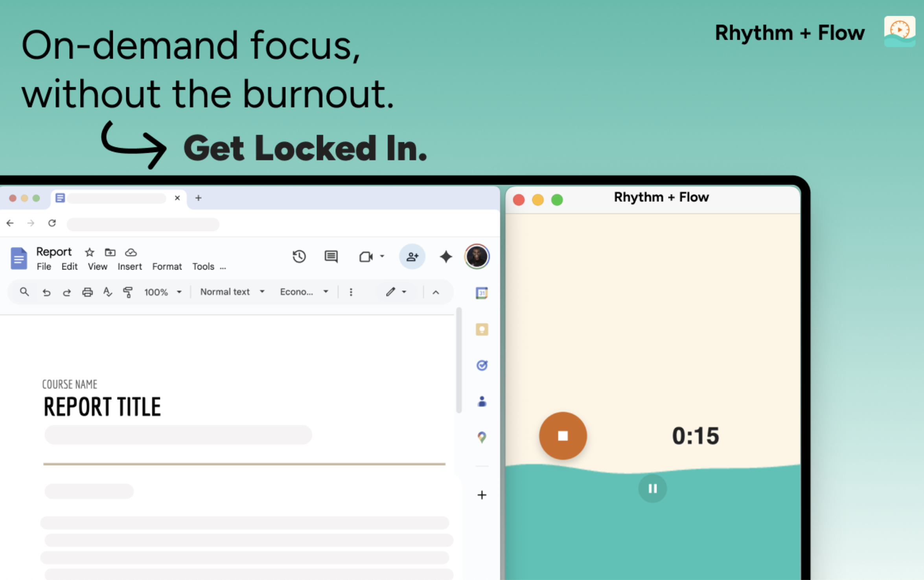Open the Edit menu
This screenshot has height=580, width=924.
coord(69,267)
